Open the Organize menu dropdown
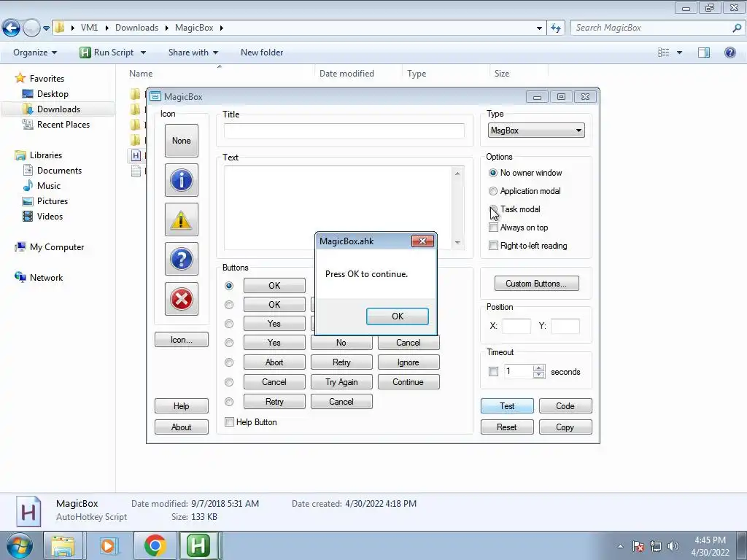The width and height of the screenshot is (747, 560). click(35, 52)
